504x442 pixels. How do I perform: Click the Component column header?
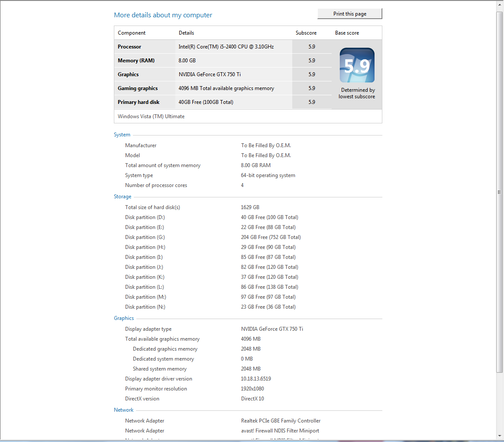coord(132,33)
